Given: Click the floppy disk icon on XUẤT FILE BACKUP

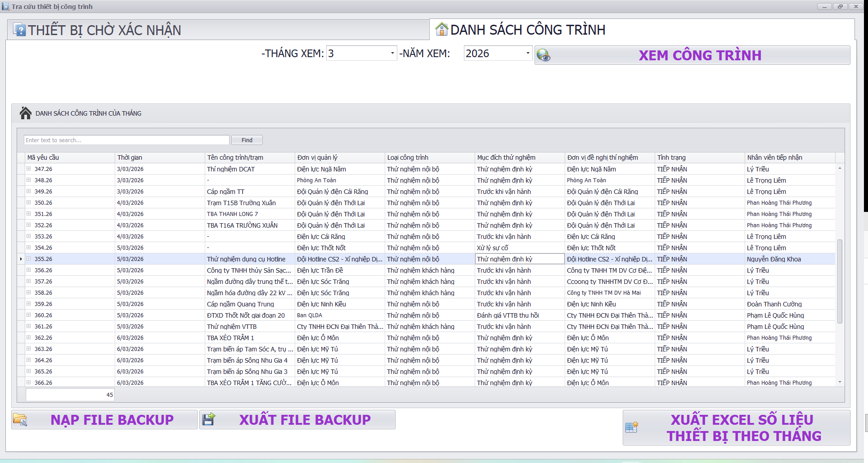Looking at the screenshot, I should [x=208, y=419].
